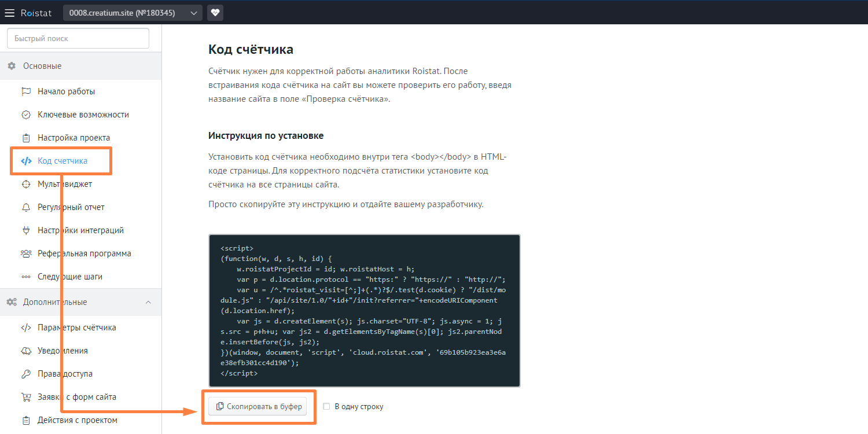The image size is (868, 434).
Task: Click the icon beside Уведомления
Action: click(26, 351)
